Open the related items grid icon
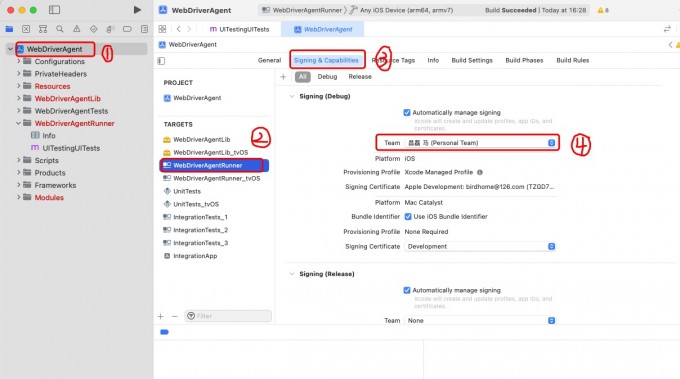The image size is (680, 379). point(162,29)
